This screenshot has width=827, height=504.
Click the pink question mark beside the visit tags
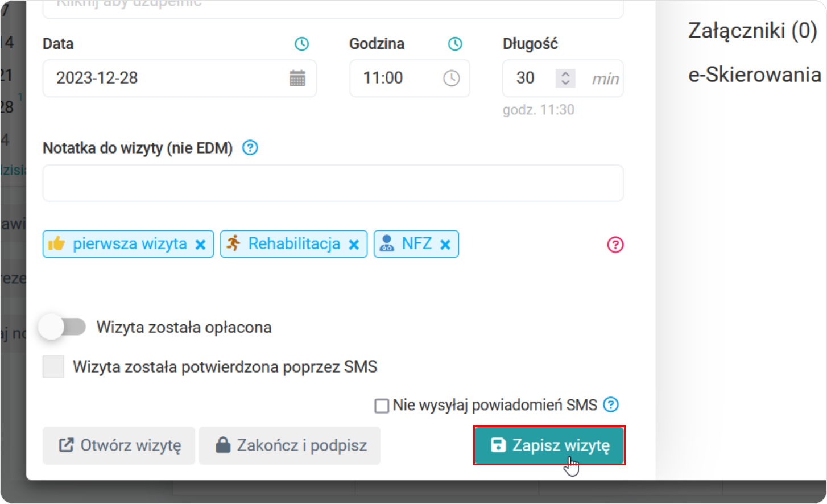pyautogui.click(x=615, y=245)
